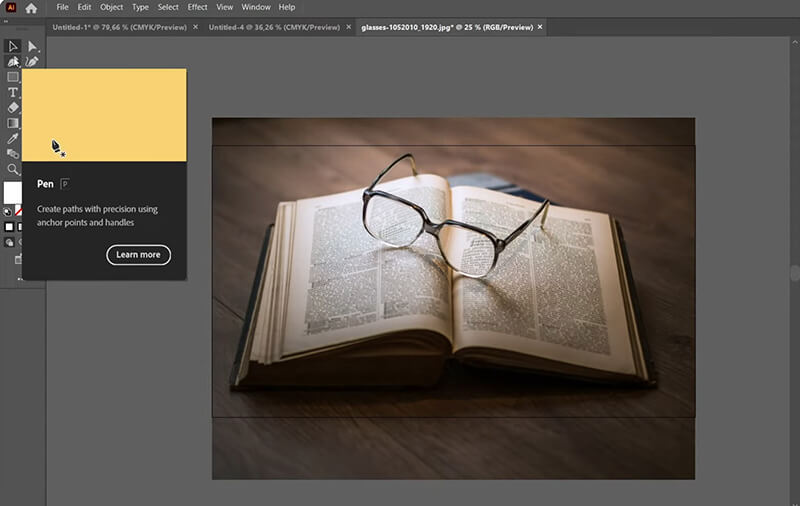Close the Untitled-1 document tab

point(195,27)
